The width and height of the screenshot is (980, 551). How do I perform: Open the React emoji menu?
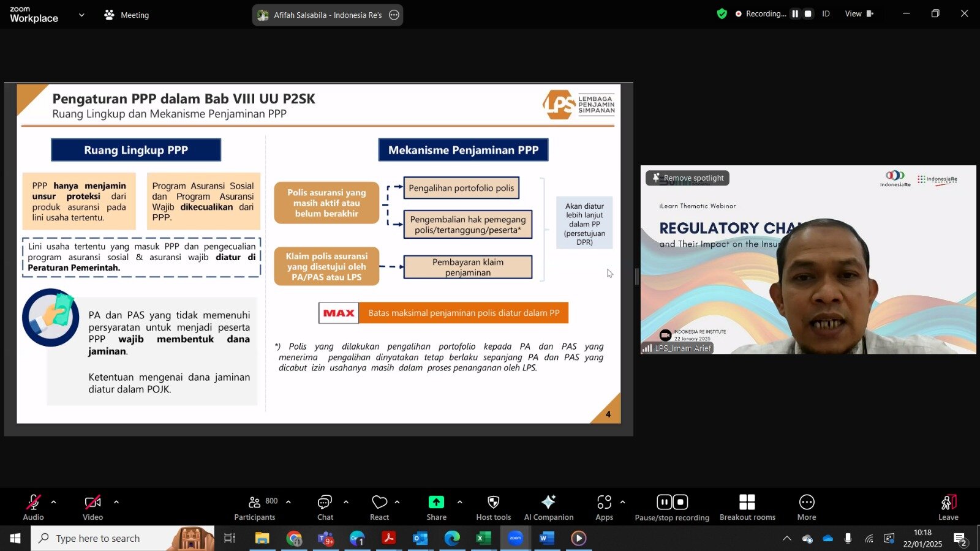379,508
